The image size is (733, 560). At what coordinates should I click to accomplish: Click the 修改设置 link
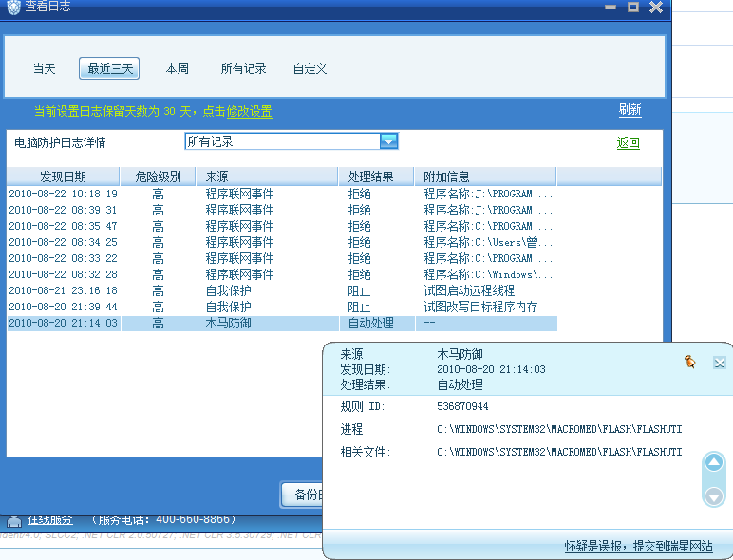pos(249,112)
